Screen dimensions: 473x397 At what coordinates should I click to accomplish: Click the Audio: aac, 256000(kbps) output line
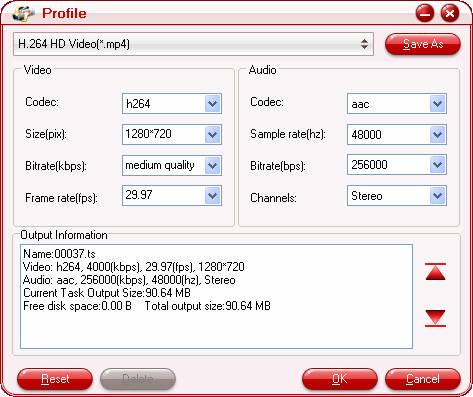coord(129,280)
